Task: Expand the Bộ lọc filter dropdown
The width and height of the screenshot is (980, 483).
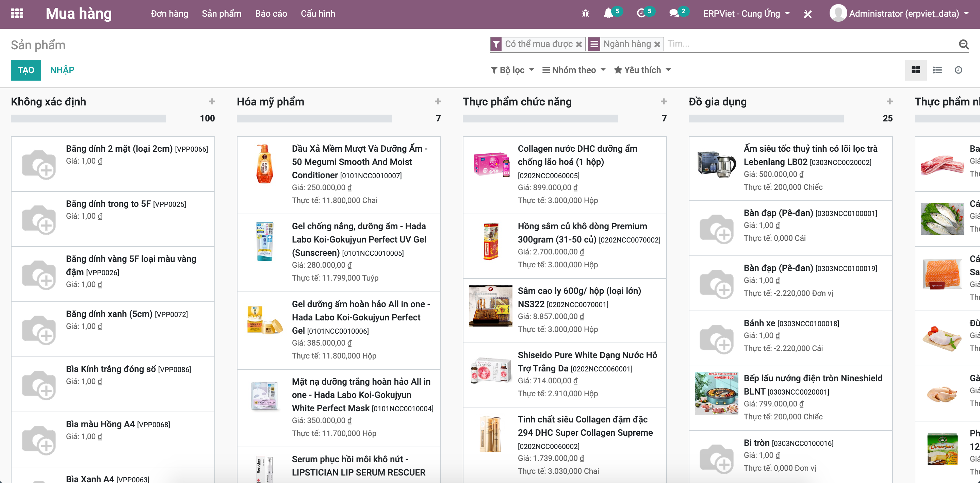Action: [512, 70]
